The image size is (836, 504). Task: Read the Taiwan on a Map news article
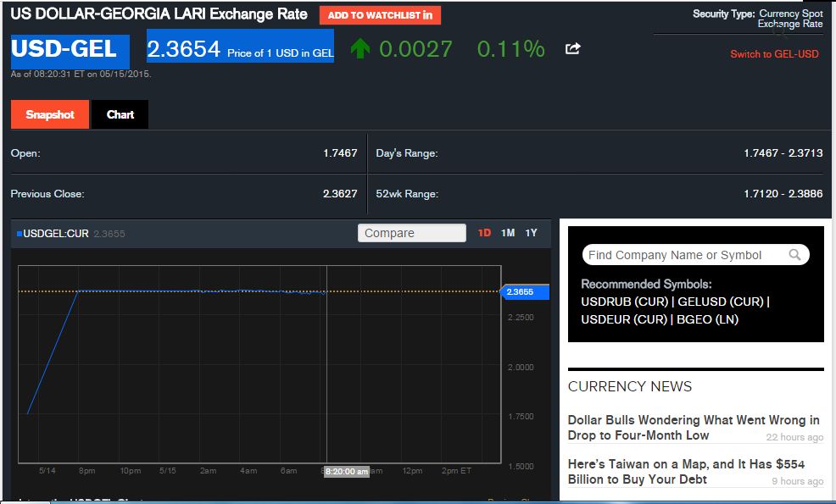point(686,471)
